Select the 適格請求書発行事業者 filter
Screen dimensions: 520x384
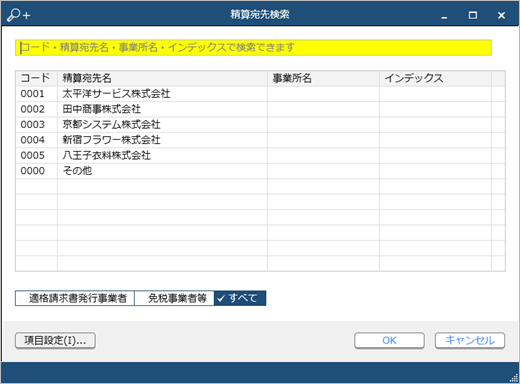pos(75,298)
